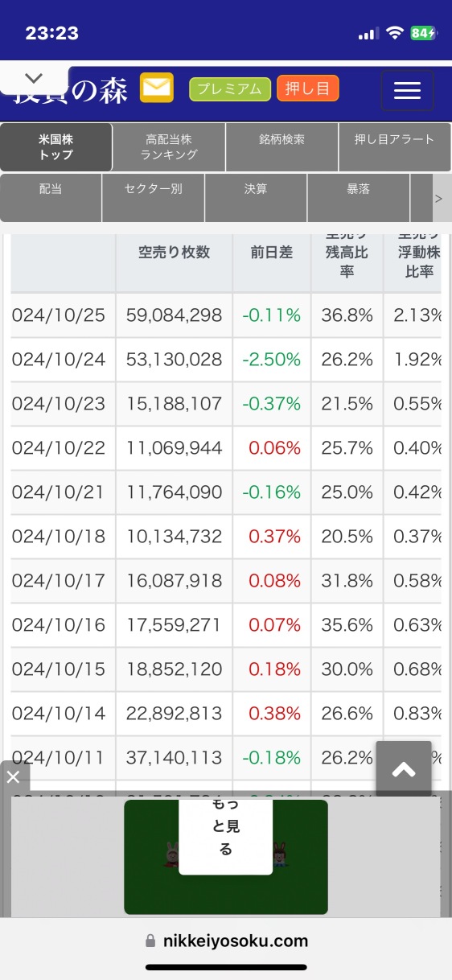Tap the yellow mail envelope icon
Image resolution: width=452 pixels, height=980 pixels.
[157, 88]
